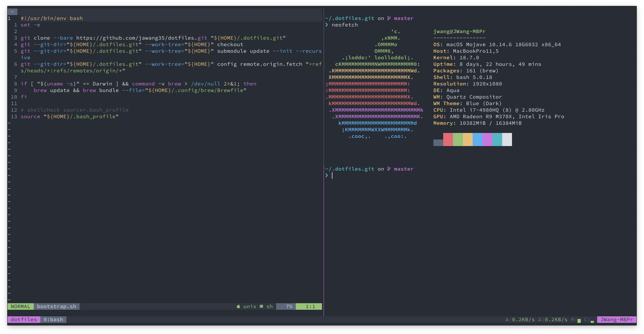644x334 pixels.
Task: Click the 'set -e' line in editor
Action: tap(30, 25)
